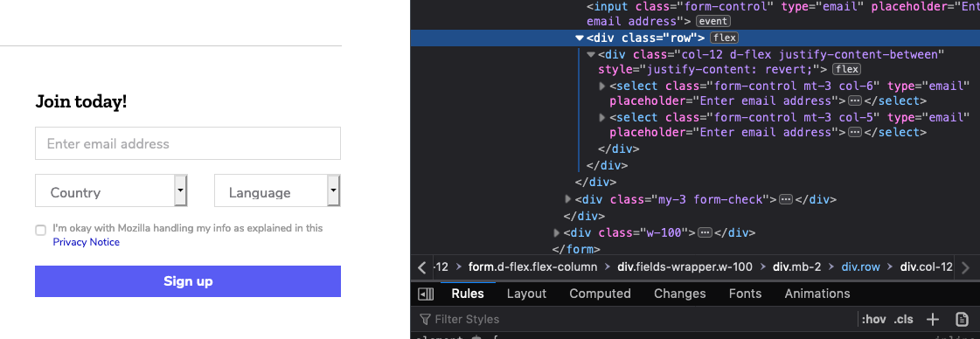Switch to the Rules tab
The width and height of the screenshot is (980, 339).
point(468,294)
